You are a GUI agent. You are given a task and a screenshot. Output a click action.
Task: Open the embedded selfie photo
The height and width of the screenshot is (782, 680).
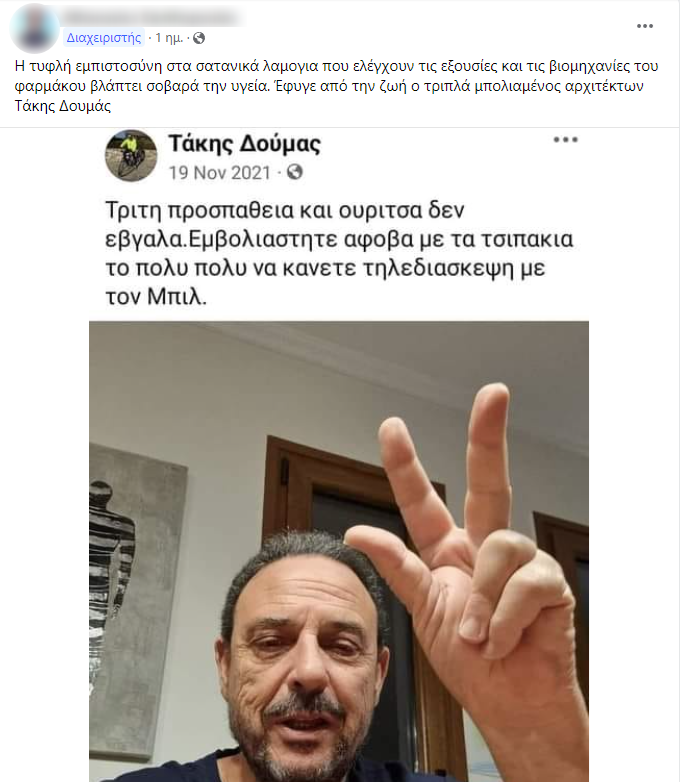[x=339, y=551]
